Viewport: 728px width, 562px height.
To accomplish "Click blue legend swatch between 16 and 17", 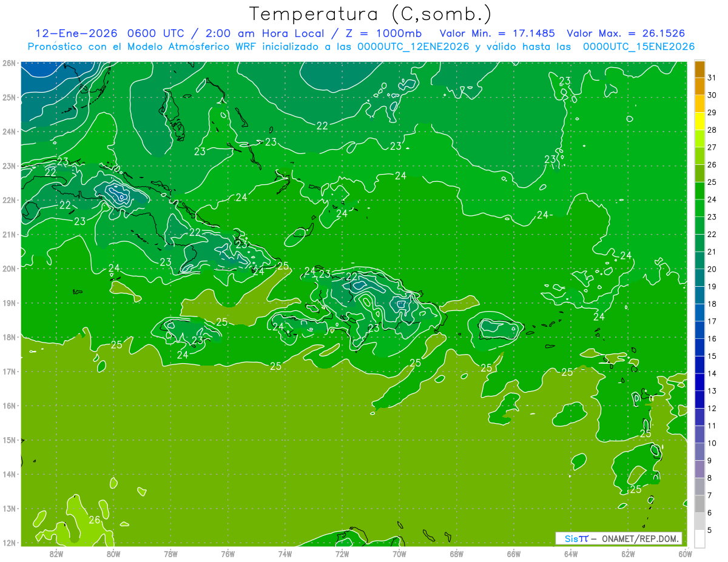I will click(x=699, y=330).
